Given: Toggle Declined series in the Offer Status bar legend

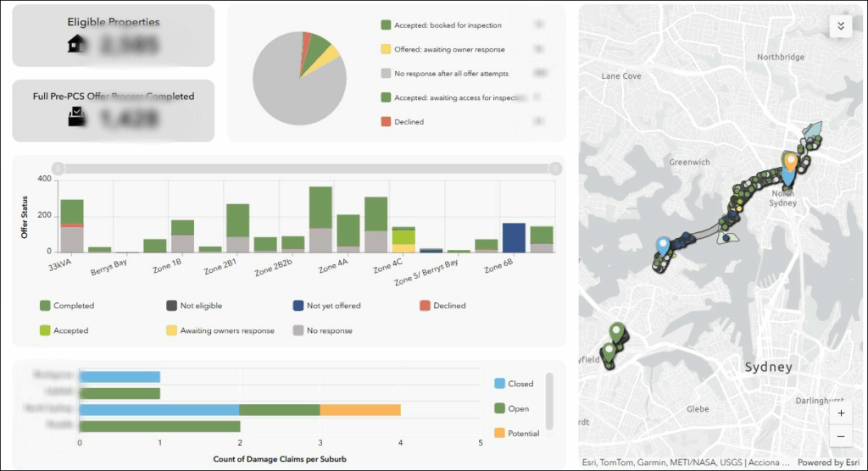Looking at the screenshot, I should [442, 306].
